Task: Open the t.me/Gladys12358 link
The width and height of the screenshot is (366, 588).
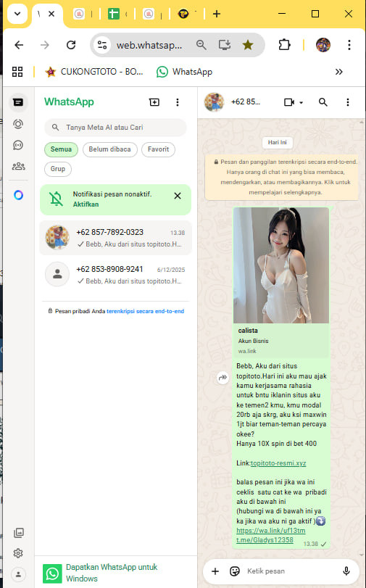Action: pos(265,540)
